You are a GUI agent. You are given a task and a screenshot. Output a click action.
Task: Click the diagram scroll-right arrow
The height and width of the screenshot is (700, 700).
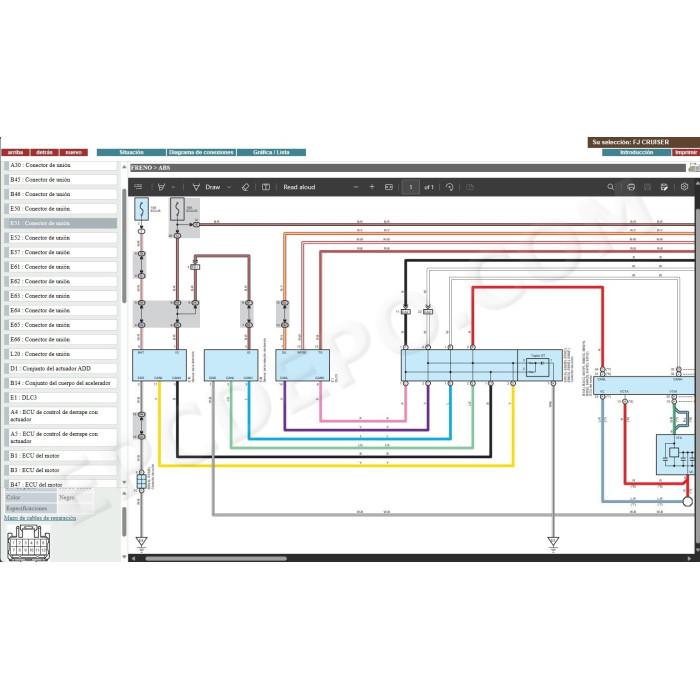pos(690,558)
